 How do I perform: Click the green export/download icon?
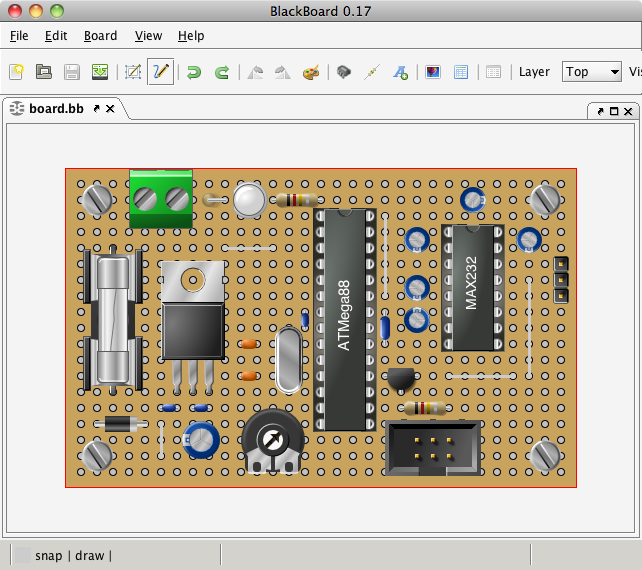(x=100, y=72)
